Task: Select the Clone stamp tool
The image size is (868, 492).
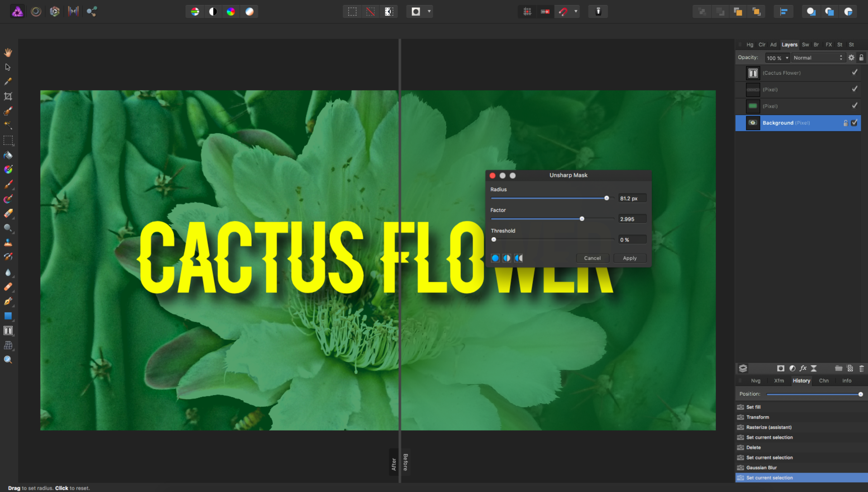Action: pos(8,243)
